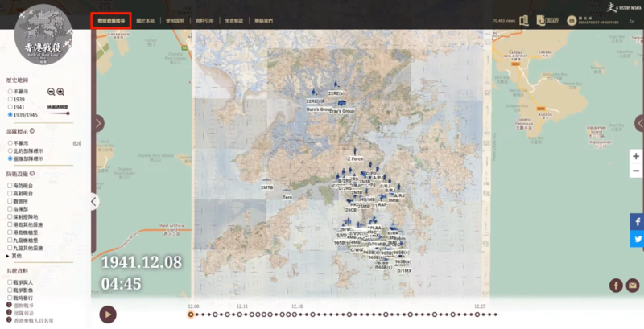Open the email contact icon
Image resolution: width=644 pixels, height=329 pixels.
tap(633, 286)
